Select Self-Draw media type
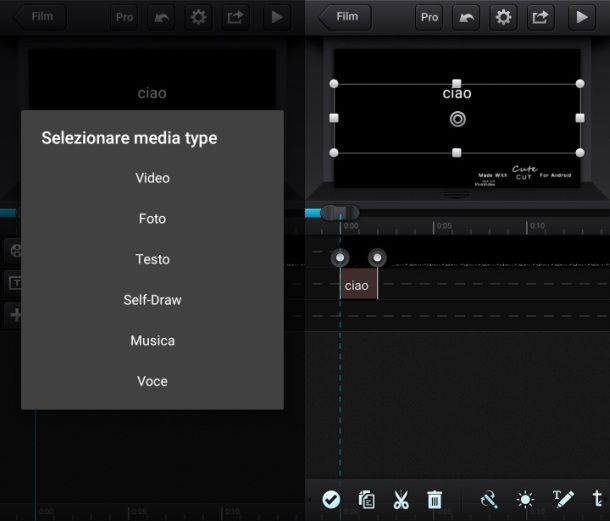This screenshot has width=610, height=521. [152, 300]
